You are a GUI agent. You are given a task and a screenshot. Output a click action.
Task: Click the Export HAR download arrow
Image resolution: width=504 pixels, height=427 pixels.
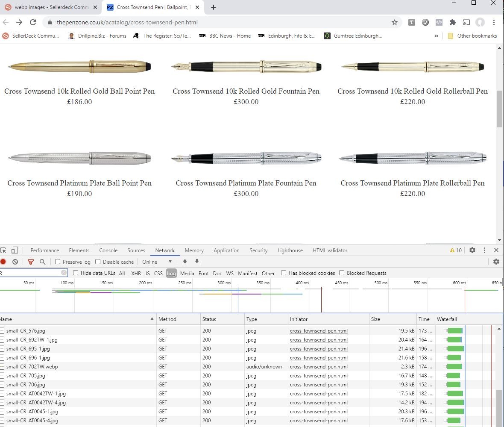[197, 262]
